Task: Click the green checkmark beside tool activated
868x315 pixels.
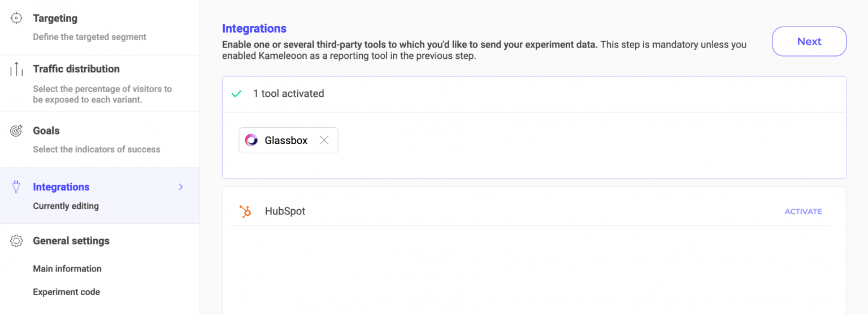Action: (x=237, y=94)
